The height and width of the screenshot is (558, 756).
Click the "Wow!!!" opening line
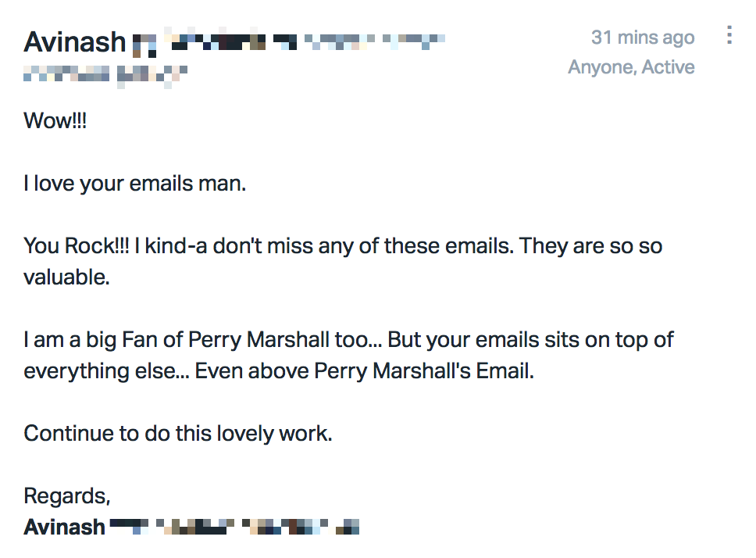pyautogui.click(x=55, y=120)
